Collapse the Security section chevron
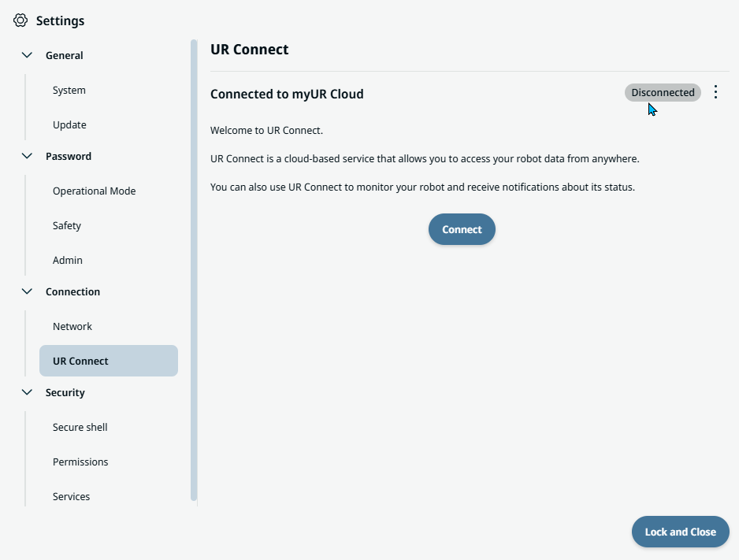Viewport: 739px width, 560px height. coord(28,392)
